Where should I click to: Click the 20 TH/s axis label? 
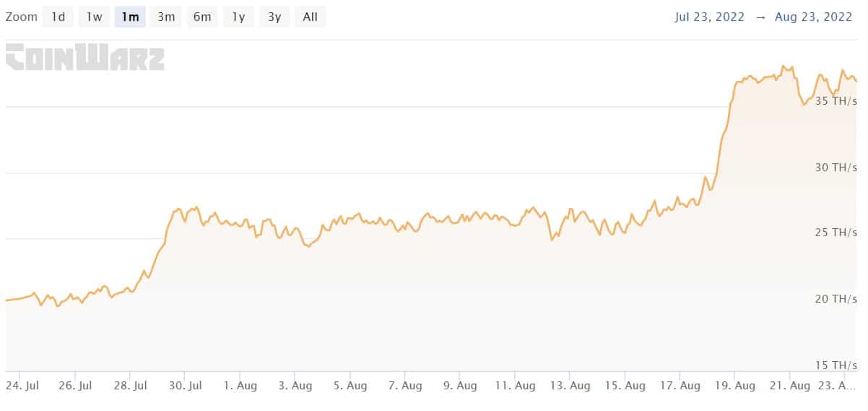coord(836,298)
